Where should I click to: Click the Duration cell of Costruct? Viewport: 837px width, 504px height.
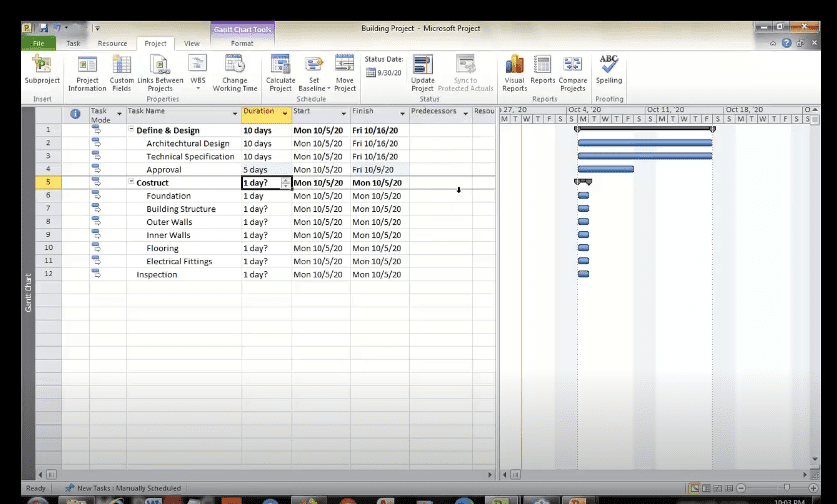point(266,183)
